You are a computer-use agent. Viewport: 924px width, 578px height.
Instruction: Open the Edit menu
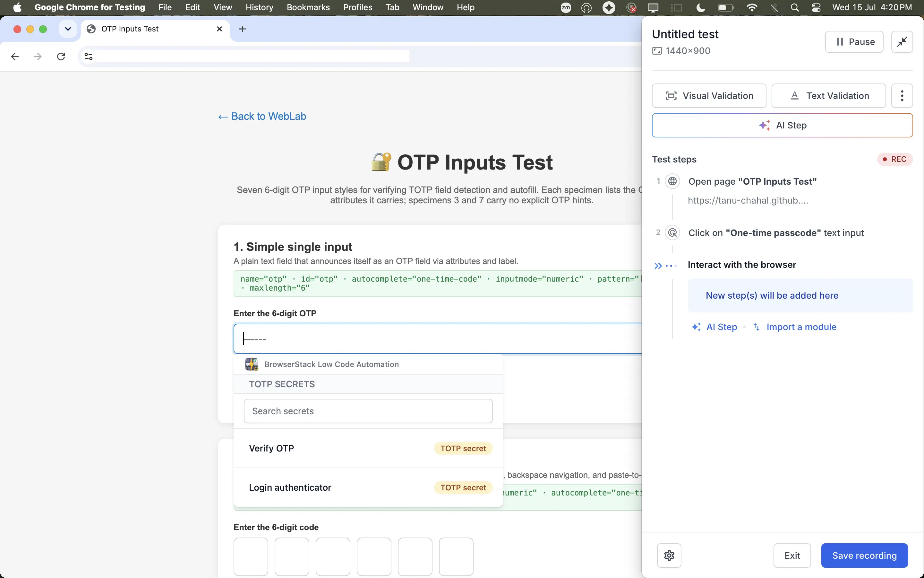[x=193, y=7]
